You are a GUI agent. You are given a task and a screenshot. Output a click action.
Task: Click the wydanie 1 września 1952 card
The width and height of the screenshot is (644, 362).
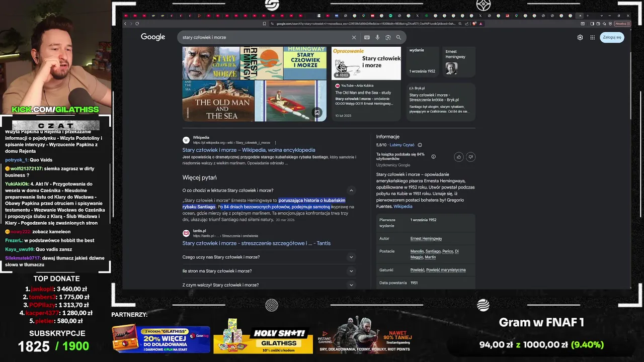pos(423,61)
